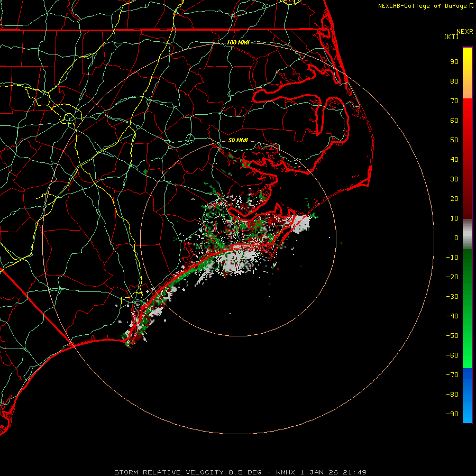Click the -30 value on the velocity scale
The width and height of the screenshot is (476, 476).
[452, 297]
